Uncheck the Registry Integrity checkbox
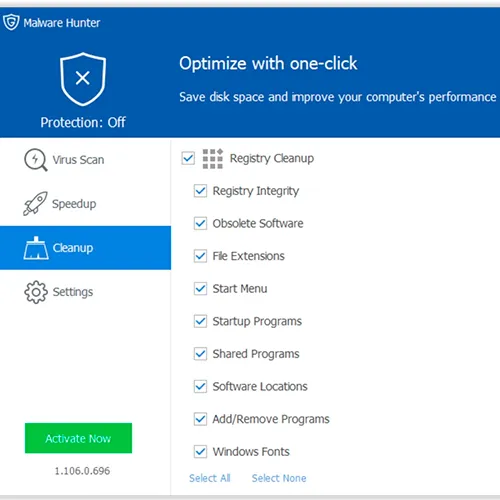Screen dimensions: 500x500 point(200,191)
